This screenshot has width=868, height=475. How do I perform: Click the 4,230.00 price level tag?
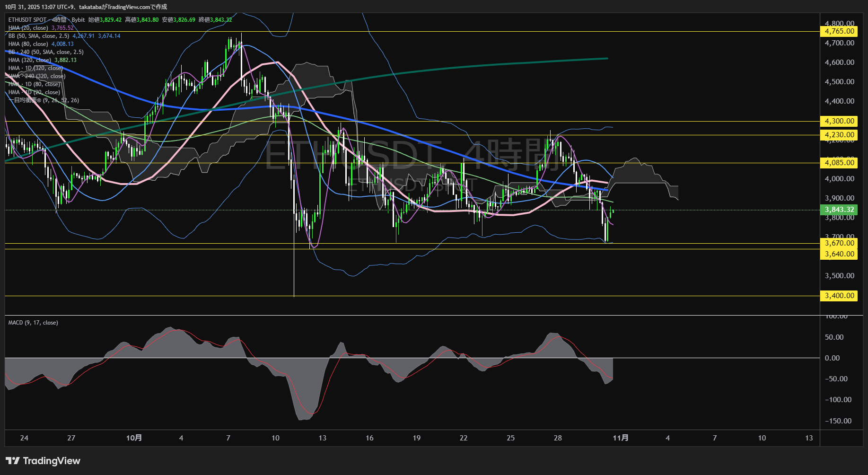[839, 135]
